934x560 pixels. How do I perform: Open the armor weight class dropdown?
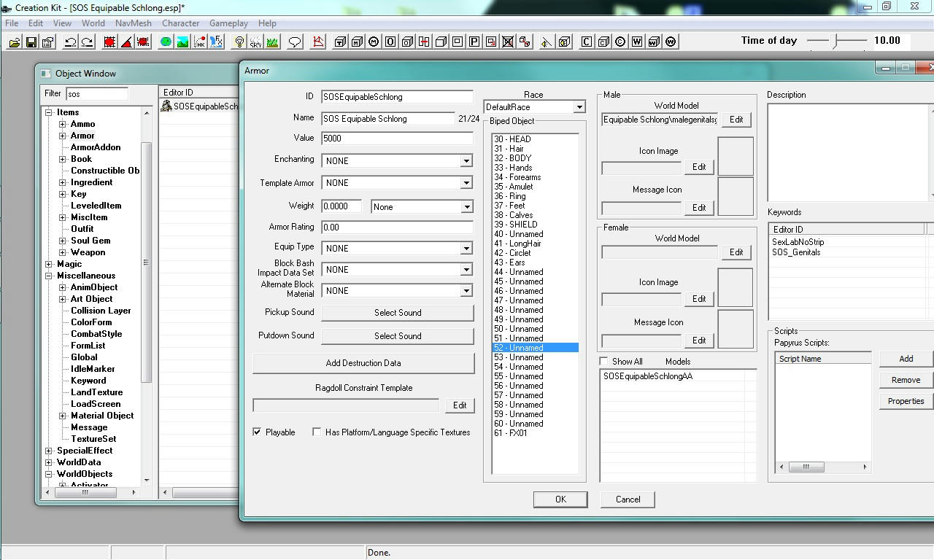(466, 207)
